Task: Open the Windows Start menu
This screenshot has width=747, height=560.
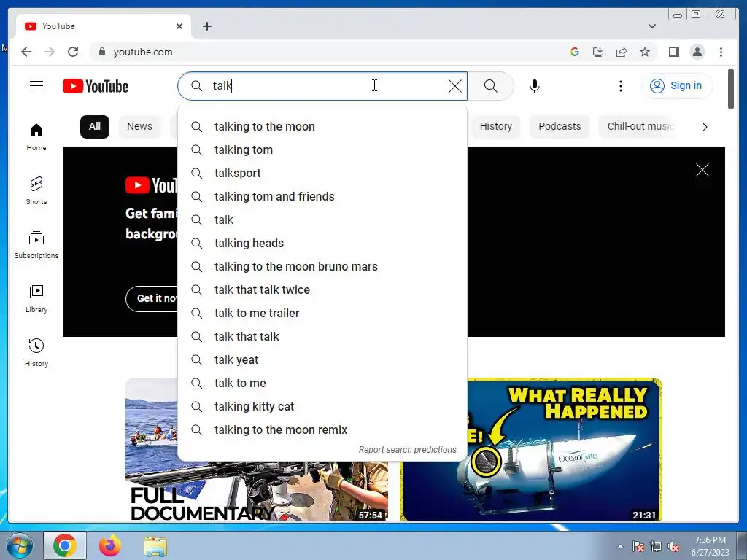Action: tap(19, 545)
